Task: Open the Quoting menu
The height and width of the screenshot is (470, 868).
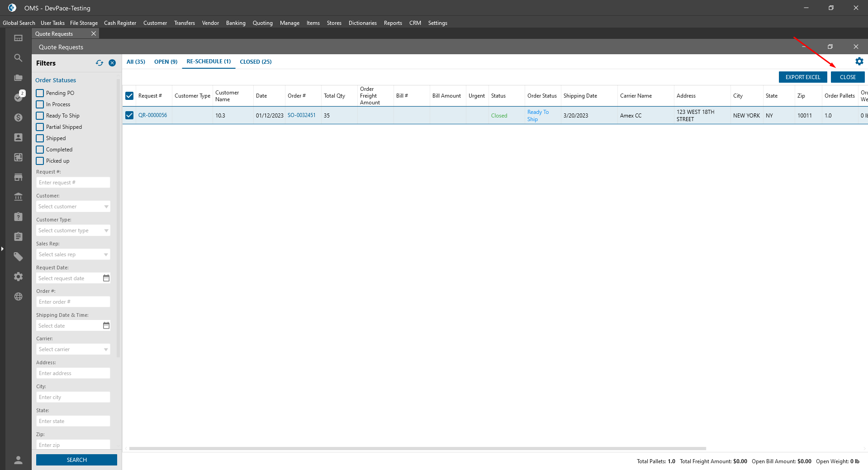Action: click(263, 23)
